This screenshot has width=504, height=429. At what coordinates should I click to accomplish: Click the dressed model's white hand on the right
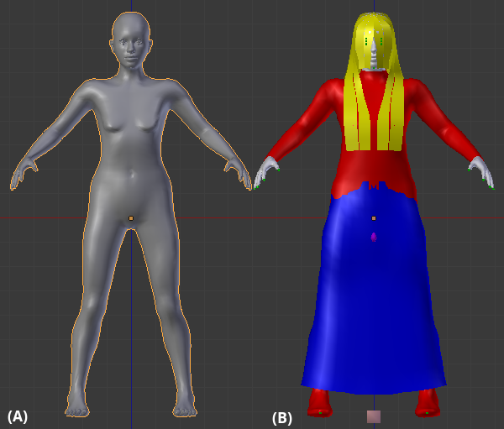[x=482, y=171]
